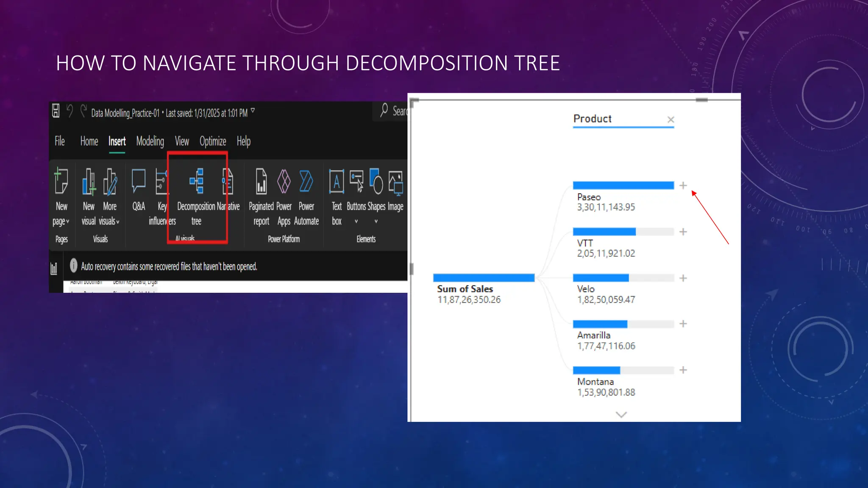This screenshot has width=868, height=488.
Task: Click the Paseo value 3,30,11,143.95
Action: pos(606,207)
